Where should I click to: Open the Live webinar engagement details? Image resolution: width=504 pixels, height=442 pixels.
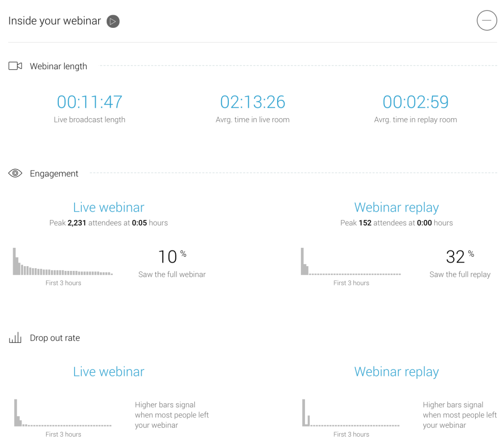tap(108, 207)
